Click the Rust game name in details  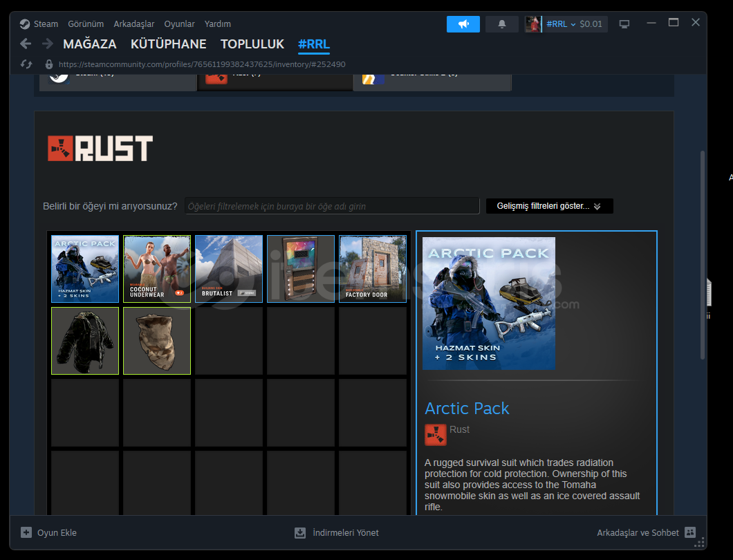click(x=460, y=429)
